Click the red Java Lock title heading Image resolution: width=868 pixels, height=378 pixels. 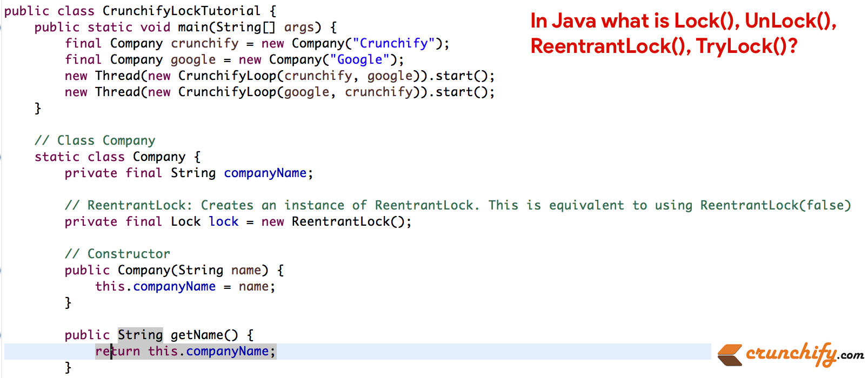click(x=683, y=33)
